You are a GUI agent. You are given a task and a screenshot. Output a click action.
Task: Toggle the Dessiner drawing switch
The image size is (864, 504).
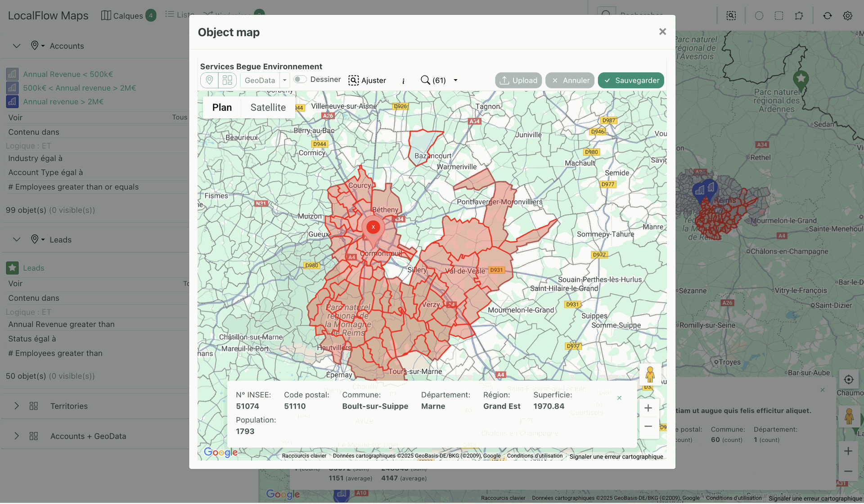(x=300, y=80)
